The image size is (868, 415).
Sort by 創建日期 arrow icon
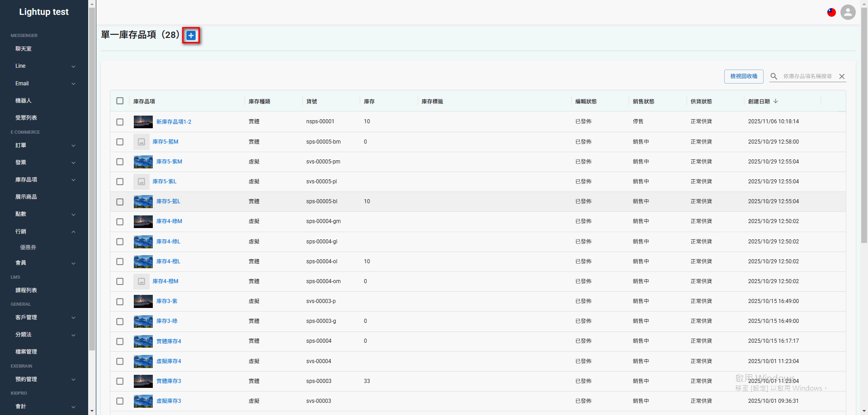[x=776, y=101]
